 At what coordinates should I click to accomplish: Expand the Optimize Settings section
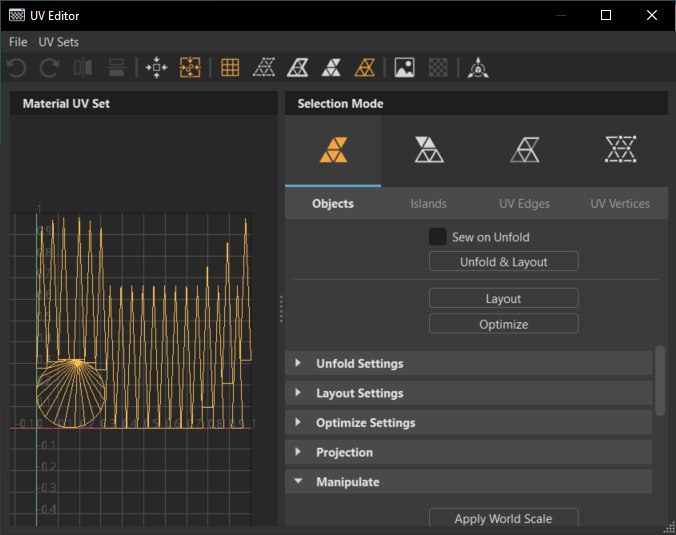point(469,422)
